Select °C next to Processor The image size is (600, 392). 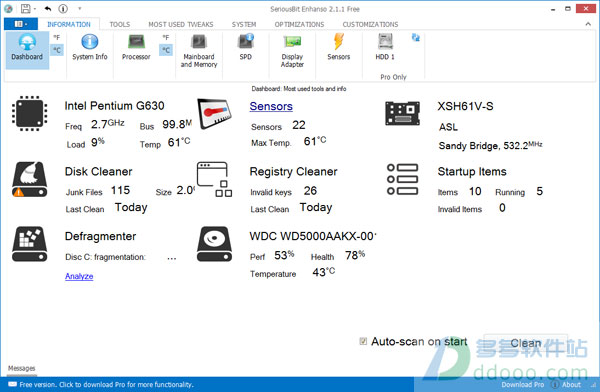[166, 50]
